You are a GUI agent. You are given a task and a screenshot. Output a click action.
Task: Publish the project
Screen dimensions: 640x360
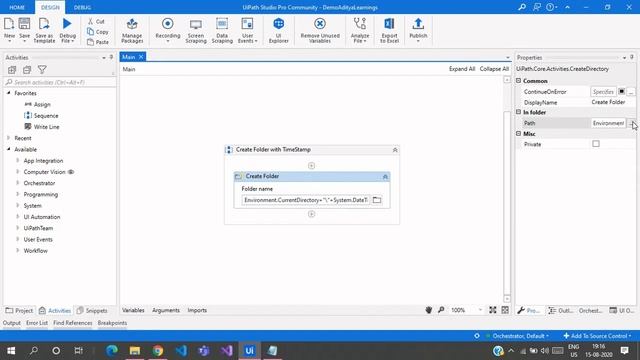(418, 30)
